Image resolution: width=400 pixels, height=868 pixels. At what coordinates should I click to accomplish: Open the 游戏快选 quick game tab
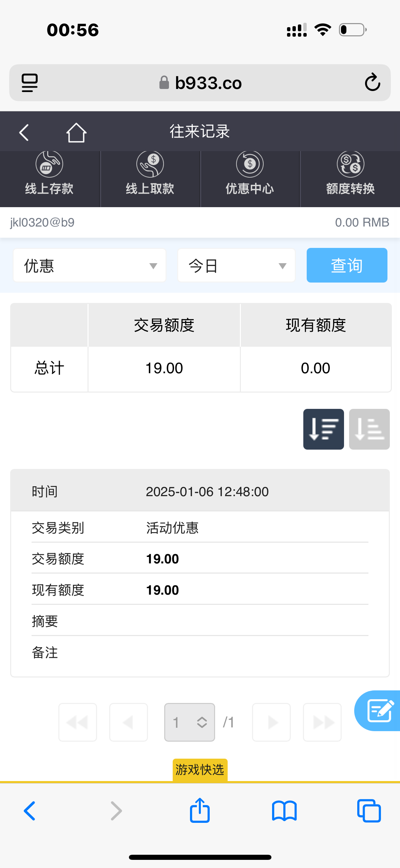[200, 770]
